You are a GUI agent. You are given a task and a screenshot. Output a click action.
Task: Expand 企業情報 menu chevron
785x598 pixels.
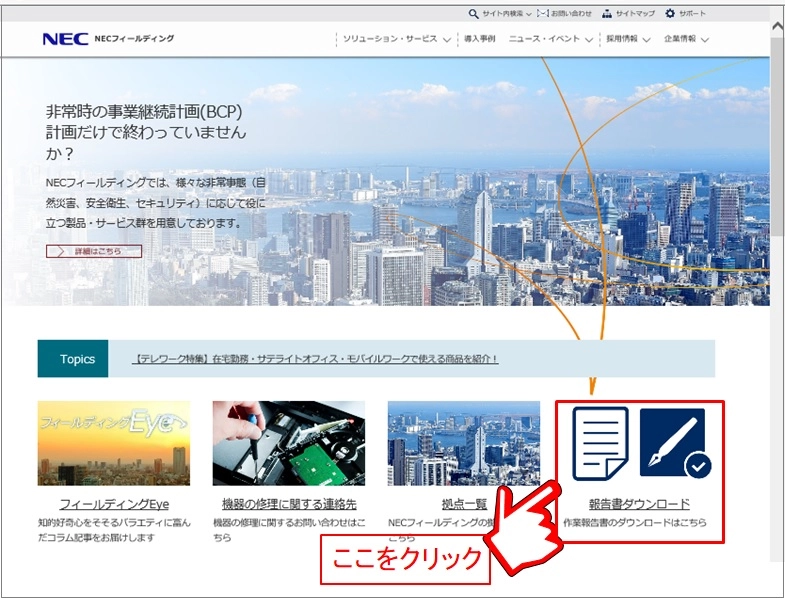(705, 40)
